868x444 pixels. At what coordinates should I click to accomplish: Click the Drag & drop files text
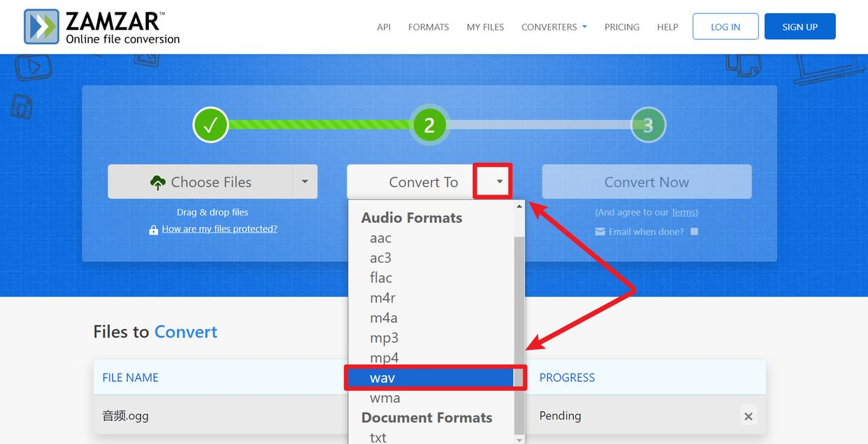click(x=212, y=212)
